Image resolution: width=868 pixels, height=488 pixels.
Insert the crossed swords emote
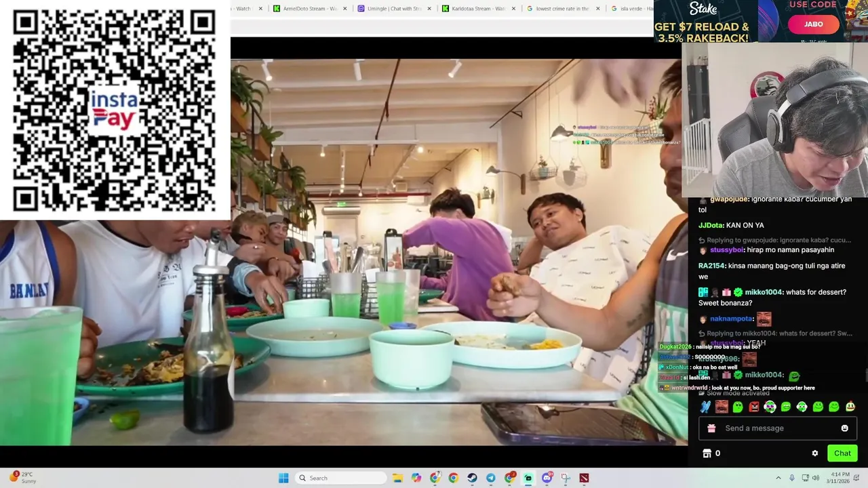(705, 407)
